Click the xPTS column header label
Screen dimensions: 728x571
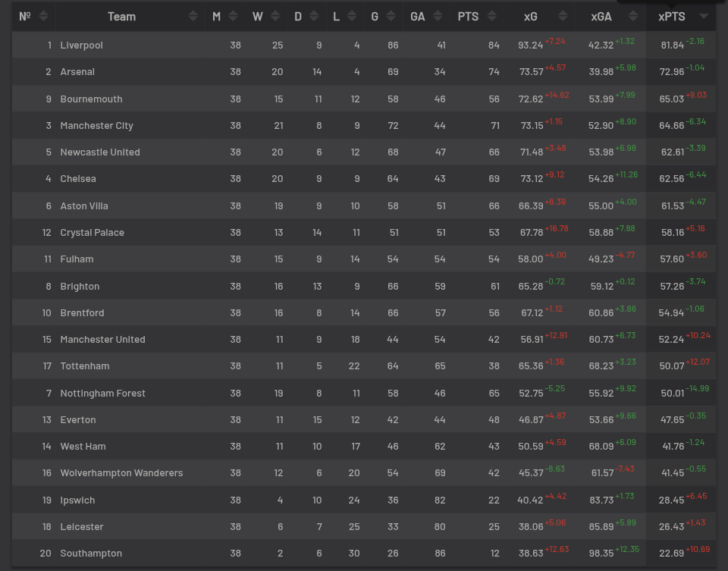pos(671,16)
